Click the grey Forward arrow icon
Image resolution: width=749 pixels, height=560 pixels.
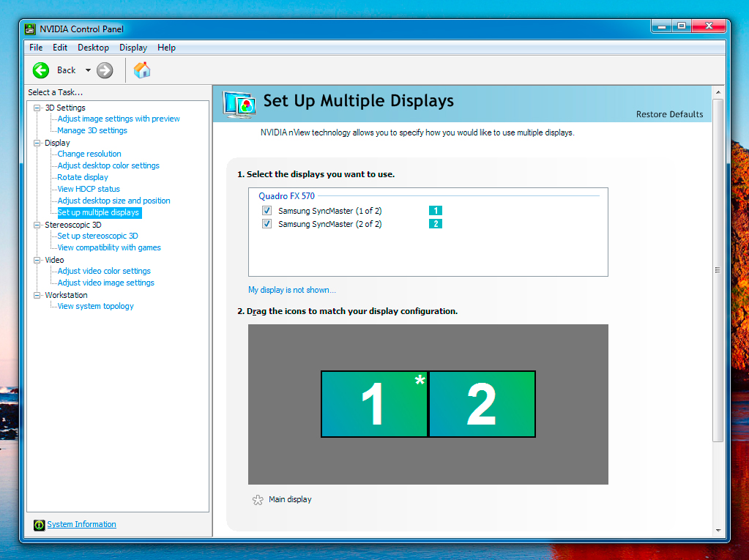point(105,70)
